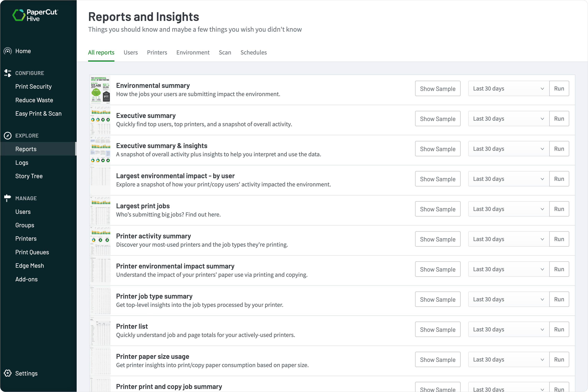The height and width of the screenshot is (392, 588).
Task: Open the Printer list report thumbnail
Action: (100, 331)
